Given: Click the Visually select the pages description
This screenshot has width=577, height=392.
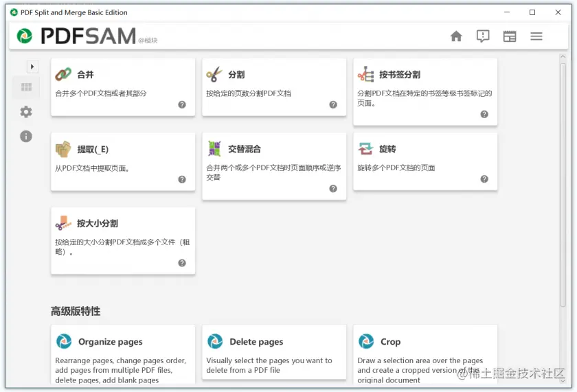Looking at the screenshot, I should point(269,365).
